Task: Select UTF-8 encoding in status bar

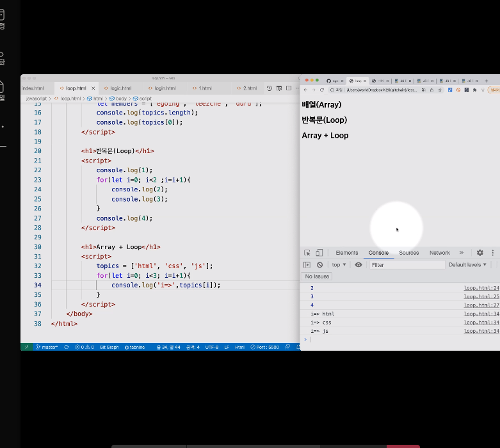Action: 212,347
